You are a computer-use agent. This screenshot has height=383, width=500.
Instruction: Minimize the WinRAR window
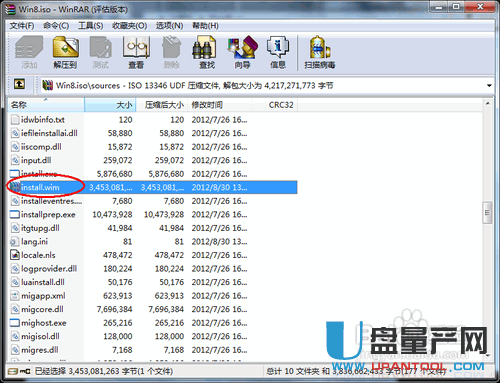coord(439,7)
